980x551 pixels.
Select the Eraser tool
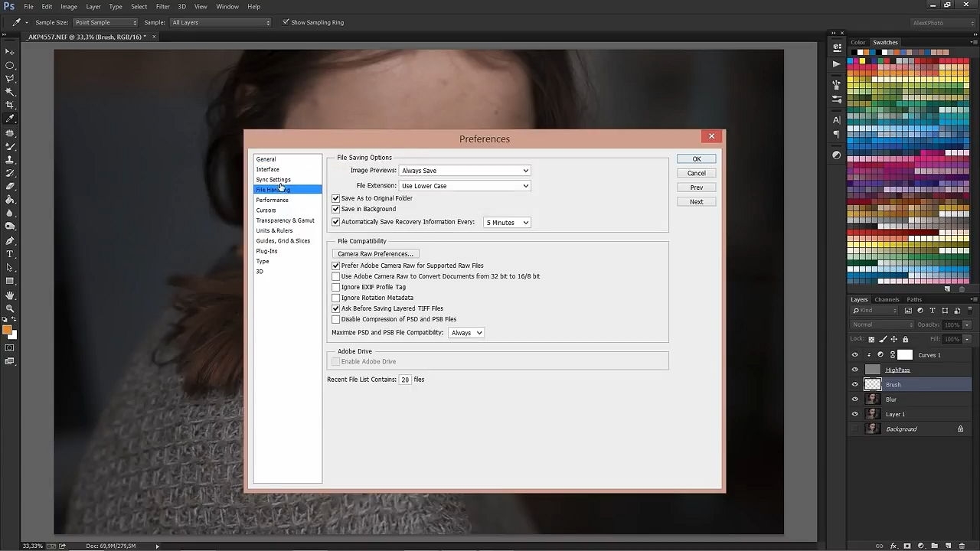point(10,186)
